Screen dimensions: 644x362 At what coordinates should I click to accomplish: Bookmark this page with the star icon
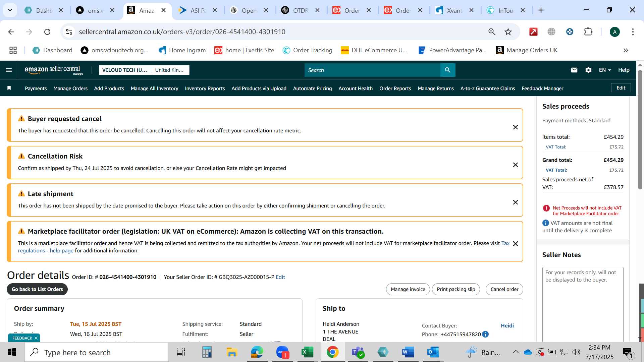tap(508, 32)
